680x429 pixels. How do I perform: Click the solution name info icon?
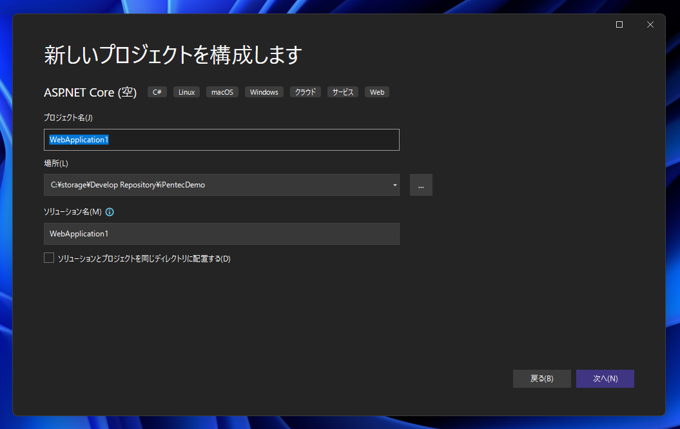pyautogui.click(x=110, y=212)
